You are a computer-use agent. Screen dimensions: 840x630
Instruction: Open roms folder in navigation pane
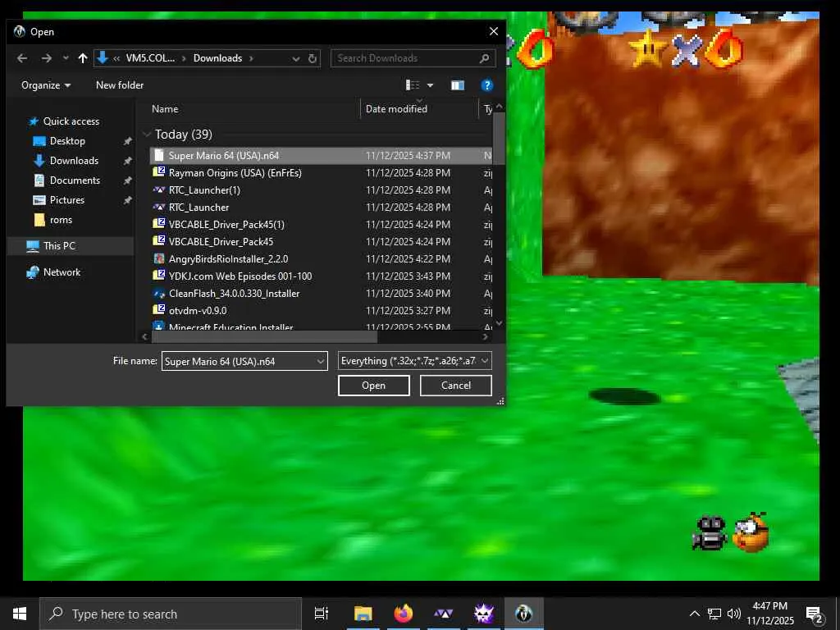(61, 220)
